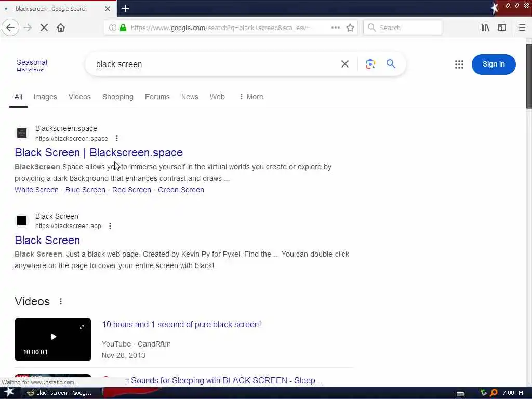Switch to the Web tab
The image size is (532, 399).
tap(217, 97)
